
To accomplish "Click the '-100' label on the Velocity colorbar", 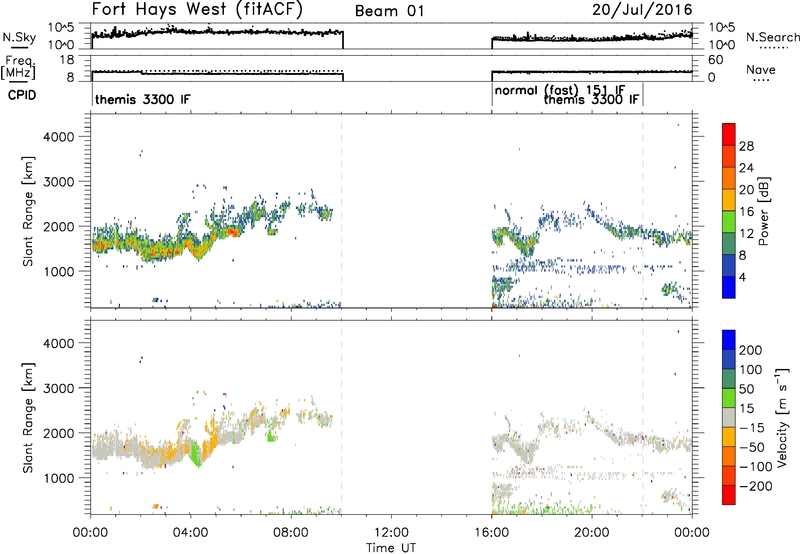I will pyautogui.click(x=756, y=467).
